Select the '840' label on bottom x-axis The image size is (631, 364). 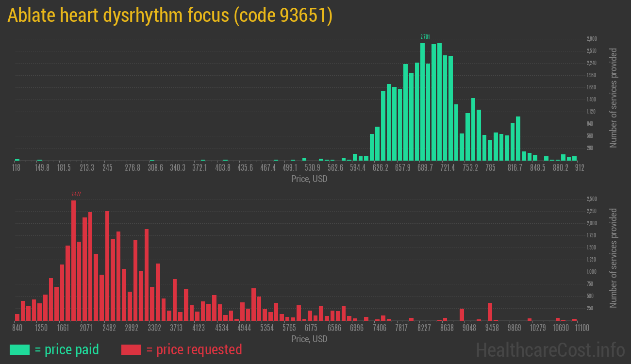(18, 328)
